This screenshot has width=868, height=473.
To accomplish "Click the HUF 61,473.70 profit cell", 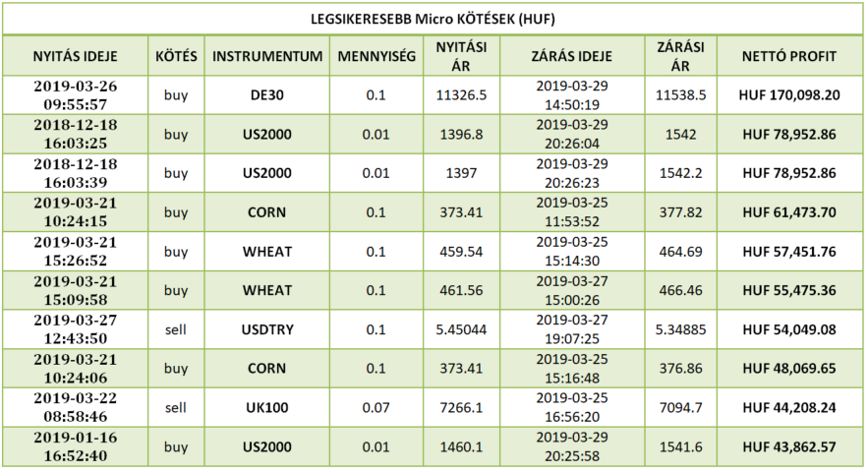I will coord(790,212).
